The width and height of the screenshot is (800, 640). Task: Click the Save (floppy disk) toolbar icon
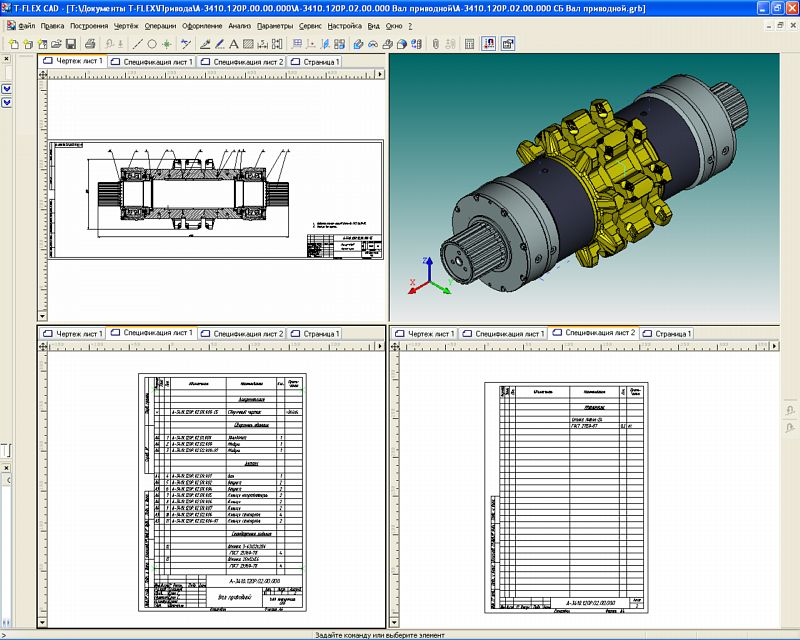[71, 44]
